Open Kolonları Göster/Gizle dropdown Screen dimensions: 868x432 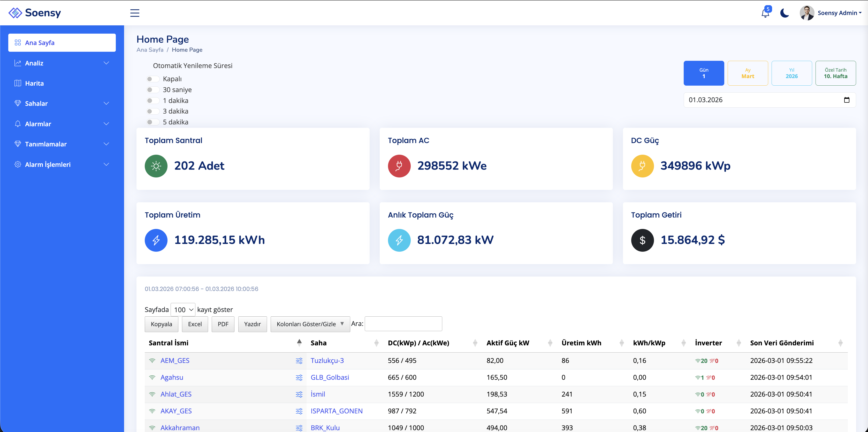(x=310, y=324)
